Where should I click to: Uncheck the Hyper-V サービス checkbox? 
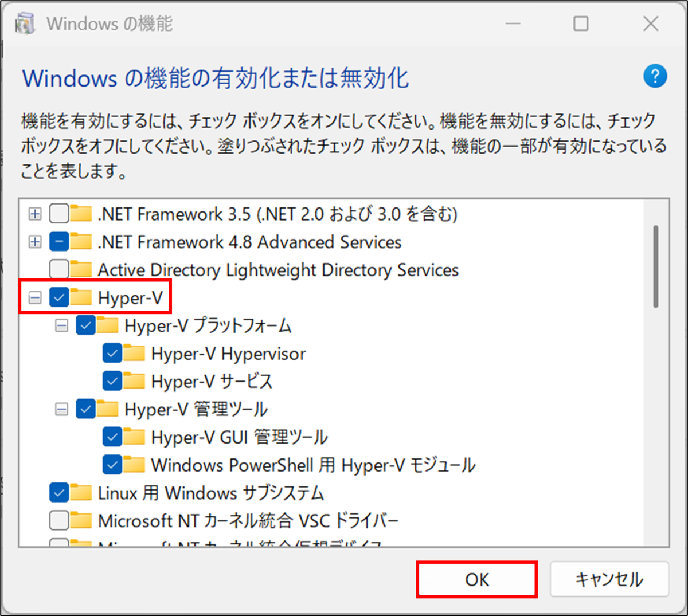[112, 381]
